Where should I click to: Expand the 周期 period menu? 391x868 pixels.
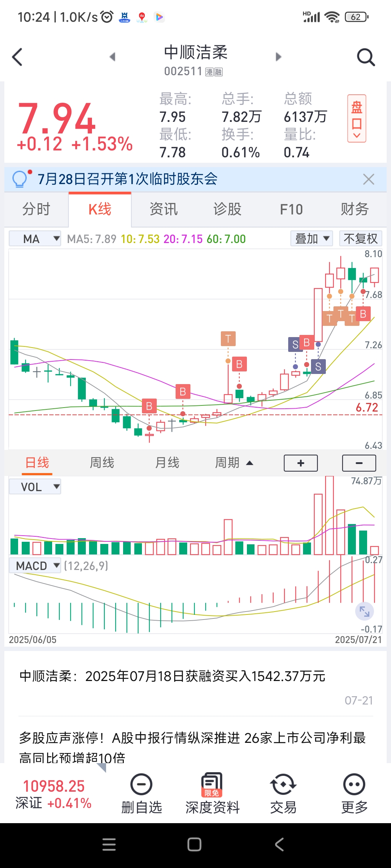click(x=234, y=463)
